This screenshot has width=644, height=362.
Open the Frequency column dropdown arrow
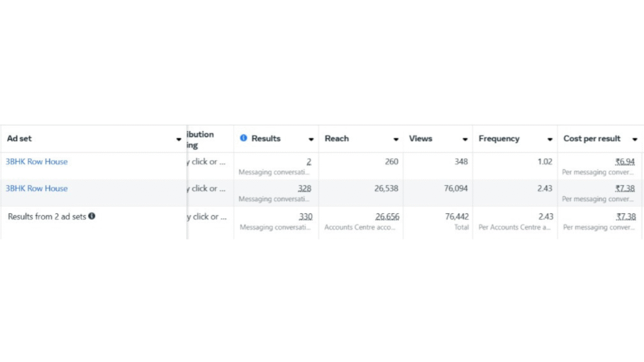[550, 140]
